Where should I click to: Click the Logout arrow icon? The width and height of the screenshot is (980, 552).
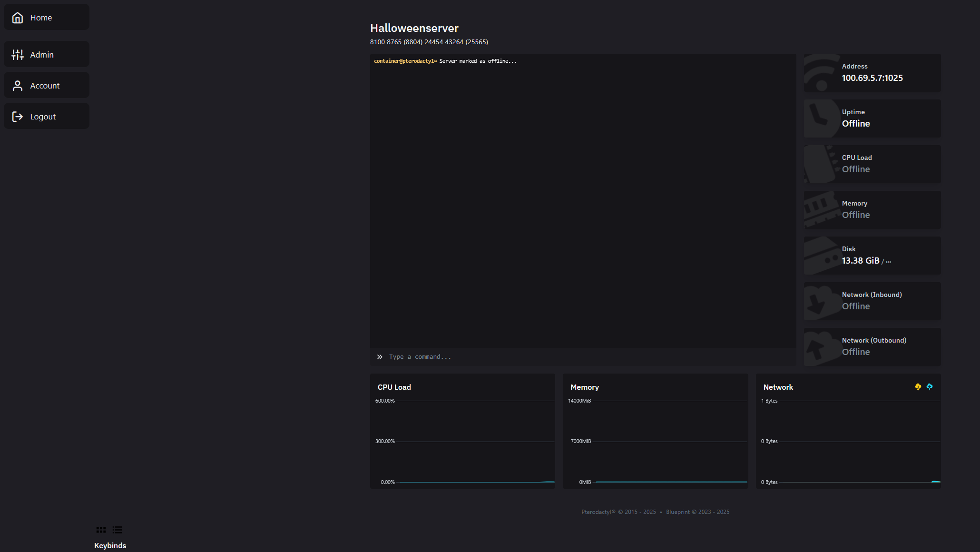[x=18, y=117]
